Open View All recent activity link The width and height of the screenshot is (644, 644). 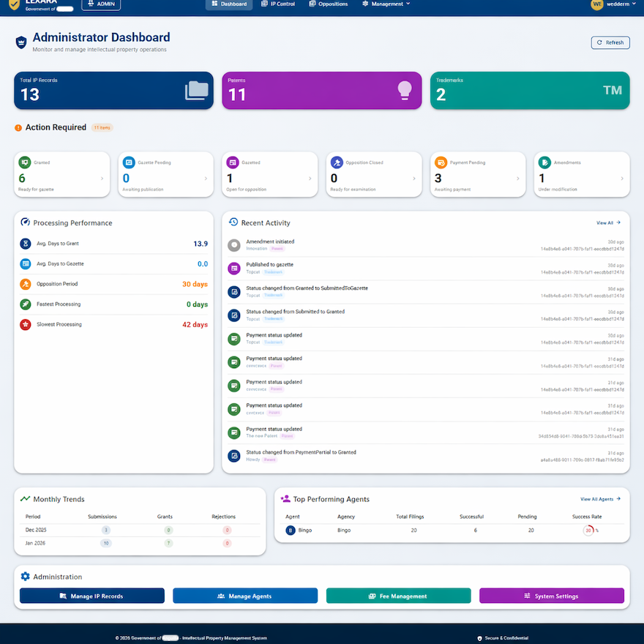pyautogui.click(x=608, y=222)
